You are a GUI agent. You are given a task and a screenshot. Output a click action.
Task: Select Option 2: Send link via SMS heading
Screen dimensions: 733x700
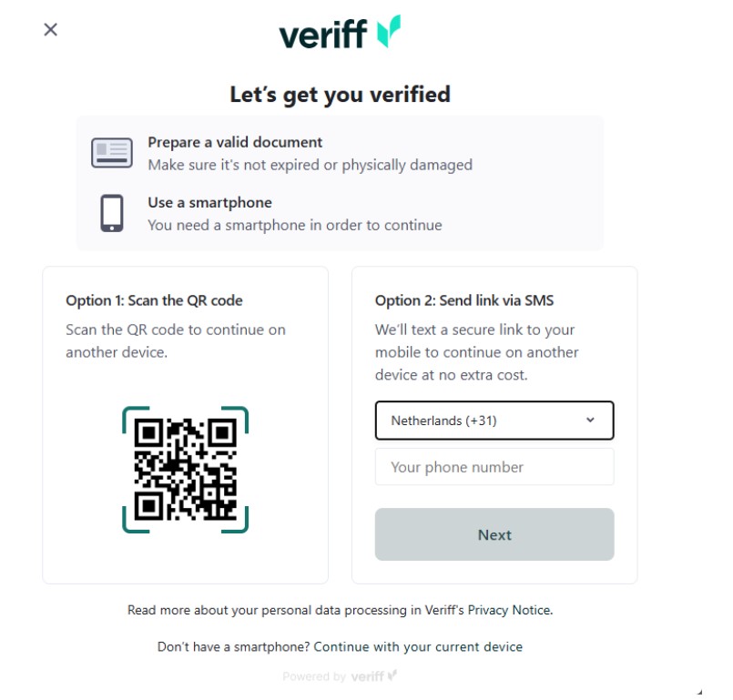click(x=464, y=299)
